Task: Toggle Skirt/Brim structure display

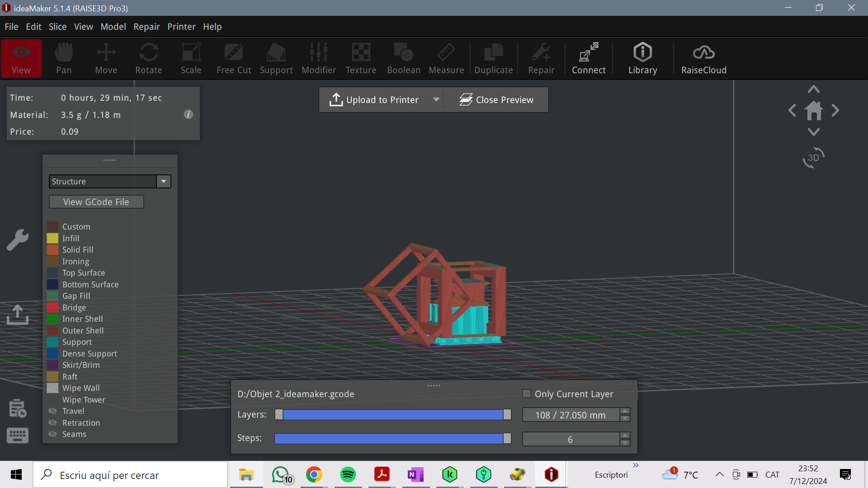Action: 52,365
